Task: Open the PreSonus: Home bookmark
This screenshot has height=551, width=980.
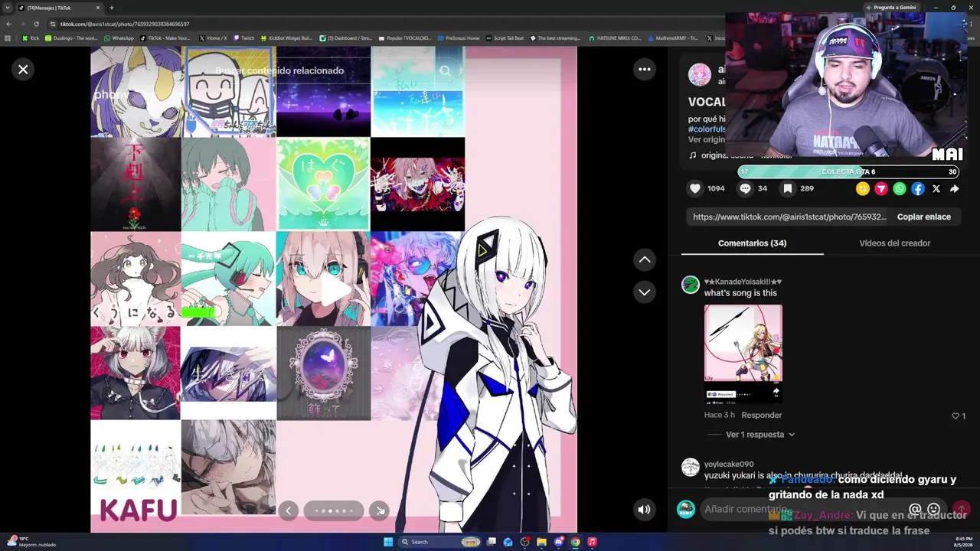Action: pos(459,38)
